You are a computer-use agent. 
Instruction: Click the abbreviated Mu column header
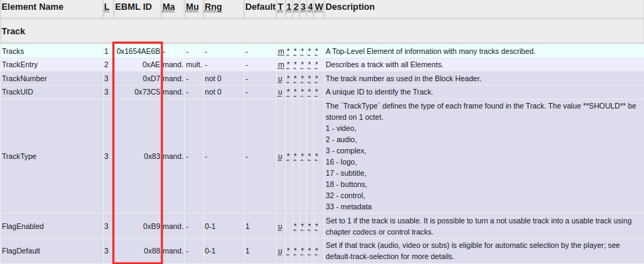tap(192, 7)
